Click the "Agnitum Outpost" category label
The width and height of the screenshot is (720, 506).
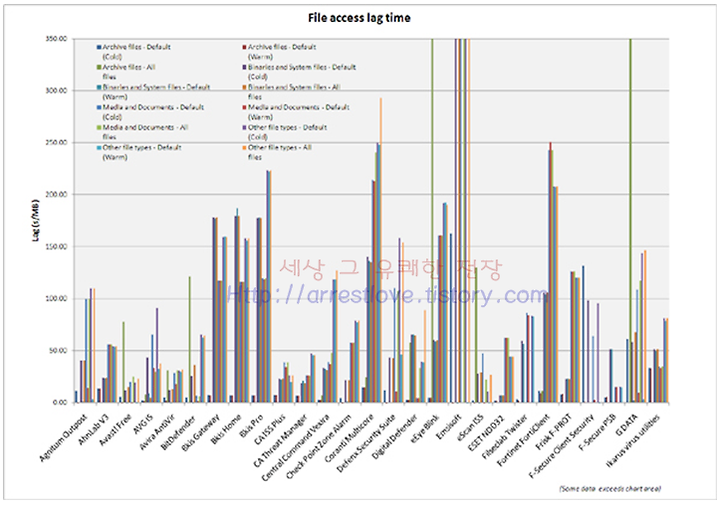point(63,437)
